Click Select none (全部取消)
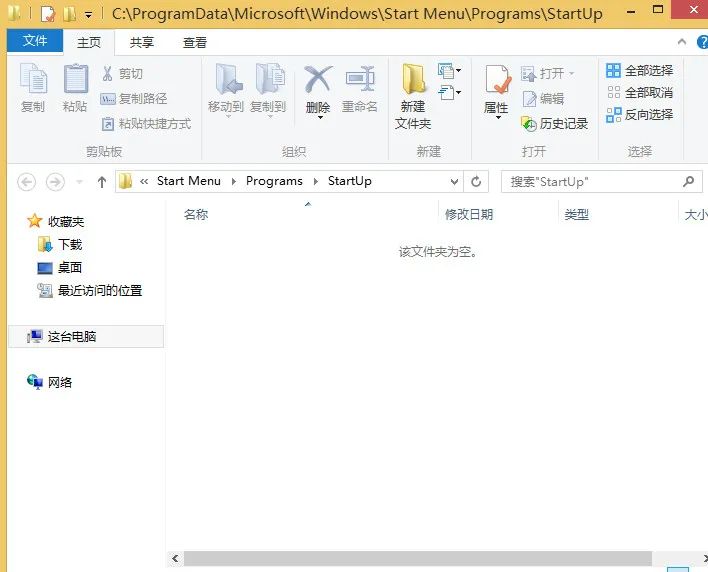The width and height of the screenshot is (708, 572). [639, 93]
